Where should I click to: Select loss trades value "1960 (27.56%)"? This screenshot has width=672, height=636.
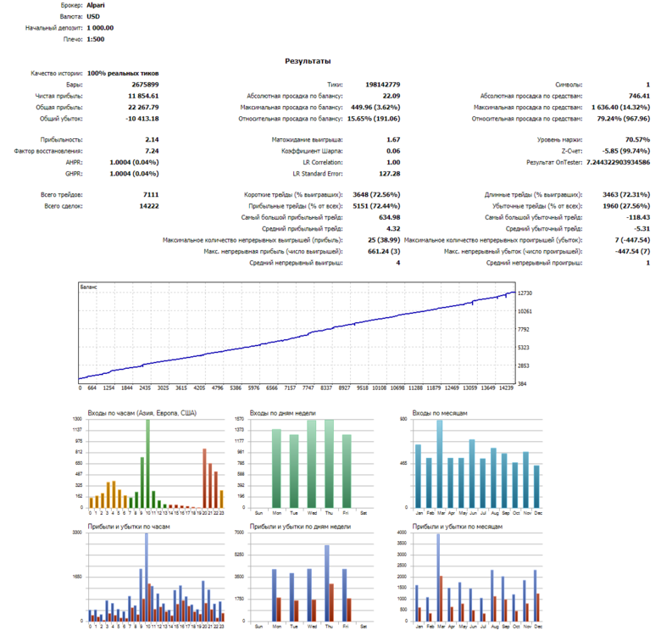626,206
